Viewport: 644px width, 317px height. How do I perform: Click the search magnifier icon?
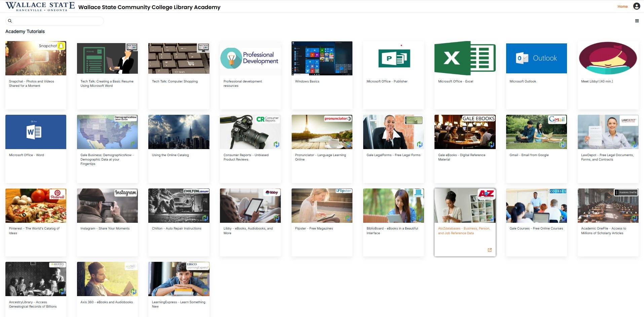coord(10,21)
